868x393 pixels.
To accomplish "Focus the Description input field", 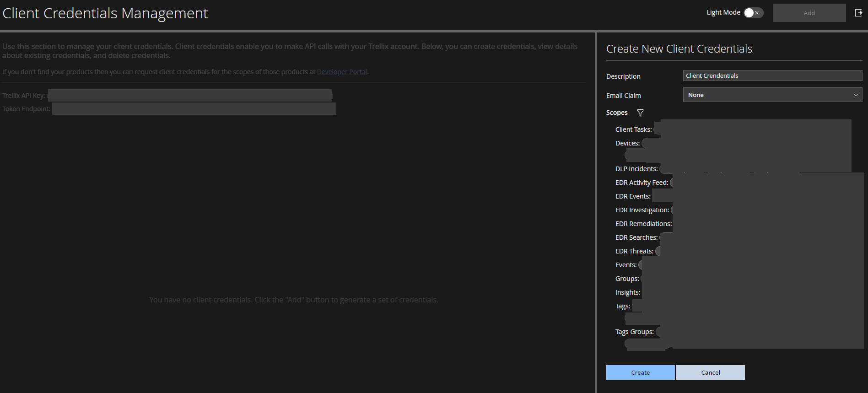I will pos(772,75).
